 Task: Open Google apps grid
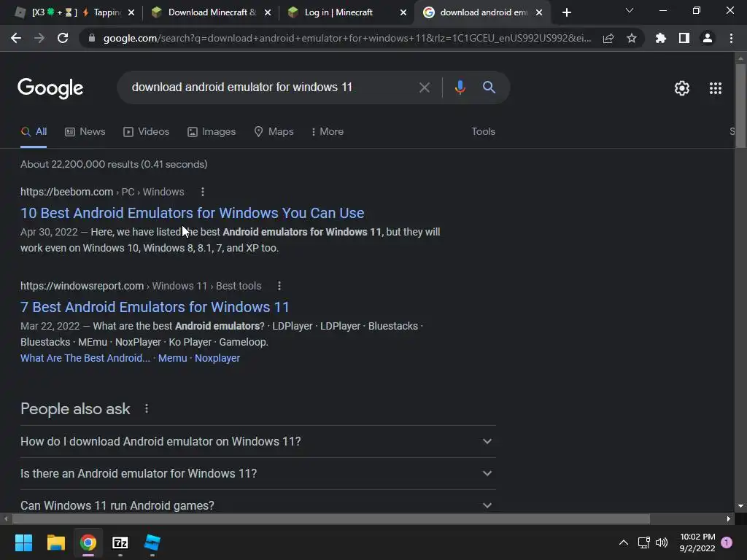point(715,88)
